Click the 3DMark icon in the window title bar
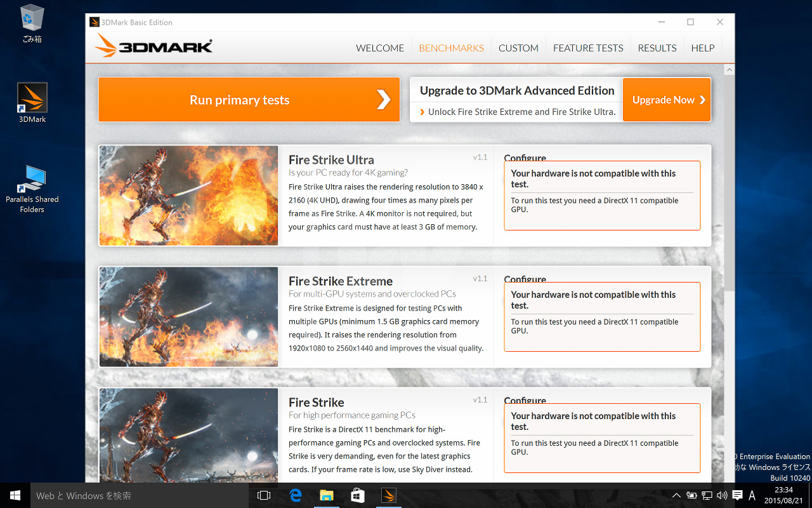 (x=95, y=22)
